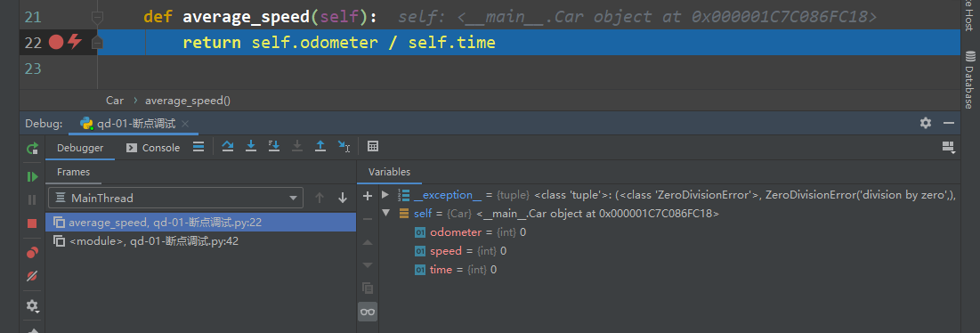Close the qd-01-断点调试 debug tab
980x333 pixels.
tap(185, 124)
